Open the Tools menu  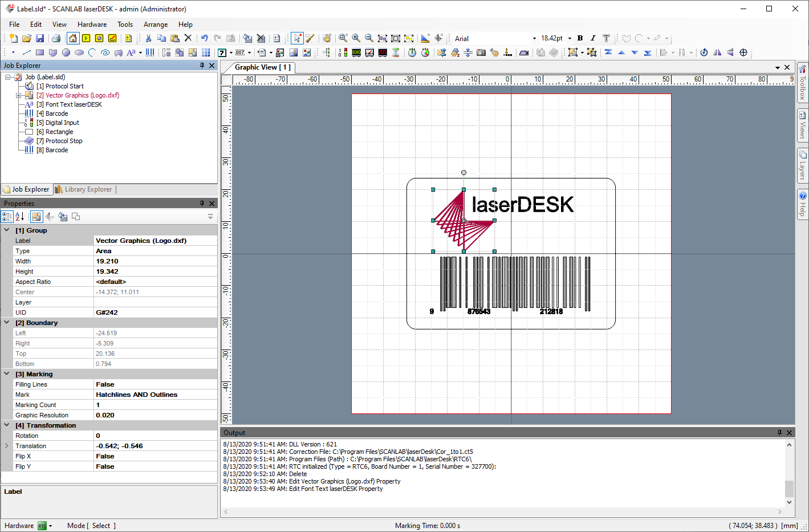click(x=125, y=25)
